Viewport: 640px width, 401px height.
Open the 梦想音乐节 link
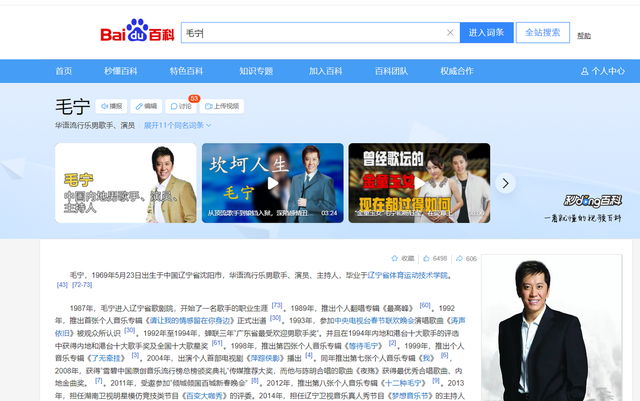pyautogui.click(x=410, y=396)
